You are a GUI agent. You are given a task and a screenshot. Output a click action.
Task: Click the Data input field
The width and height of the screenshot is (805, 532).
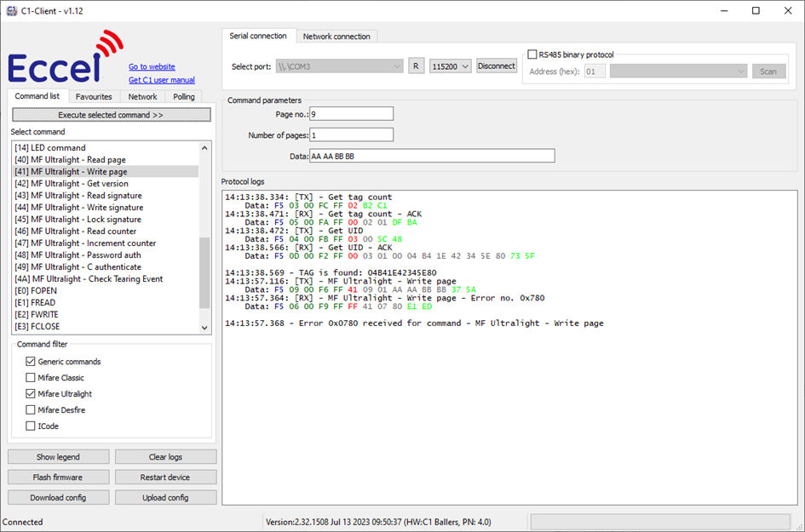click(x=432, y=156)
